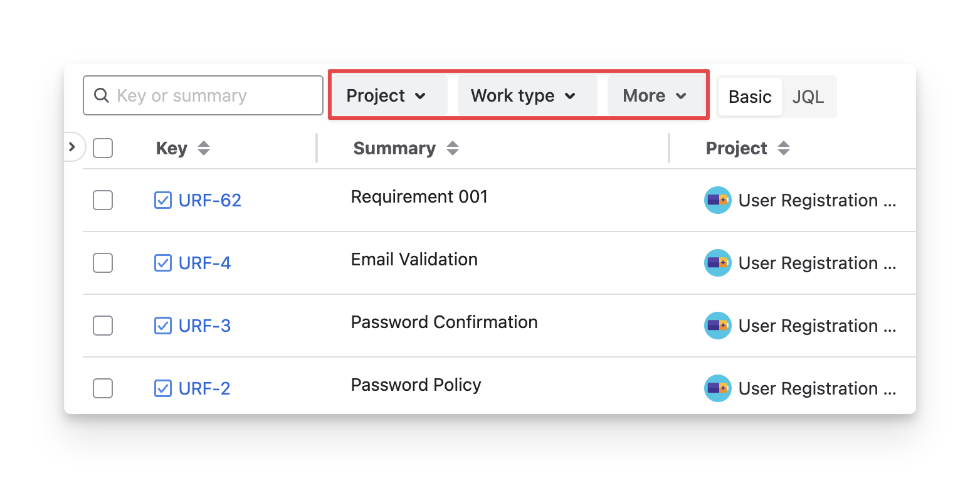Sort by Summary using its sort arrows
This screenshot has height=478, width=980.
click(452, 149)
